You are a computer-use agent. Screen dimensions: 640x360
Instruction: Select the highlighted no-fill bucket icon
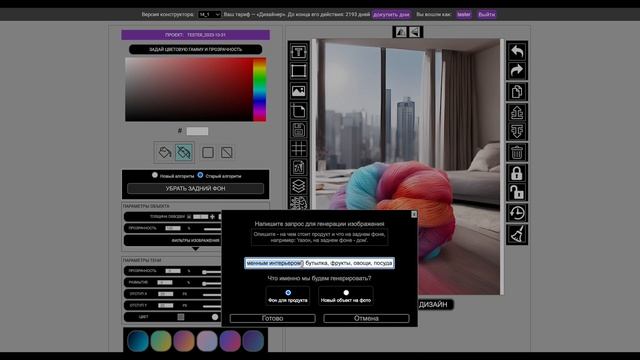[x=184, y=152]
